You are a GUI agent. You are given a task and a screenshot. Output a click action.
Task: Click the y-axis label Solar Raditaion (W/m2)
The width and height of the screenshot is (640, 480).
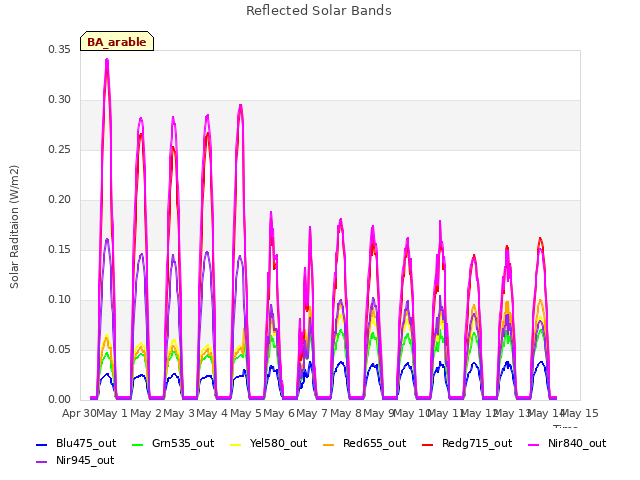click(x=14, y=227)
